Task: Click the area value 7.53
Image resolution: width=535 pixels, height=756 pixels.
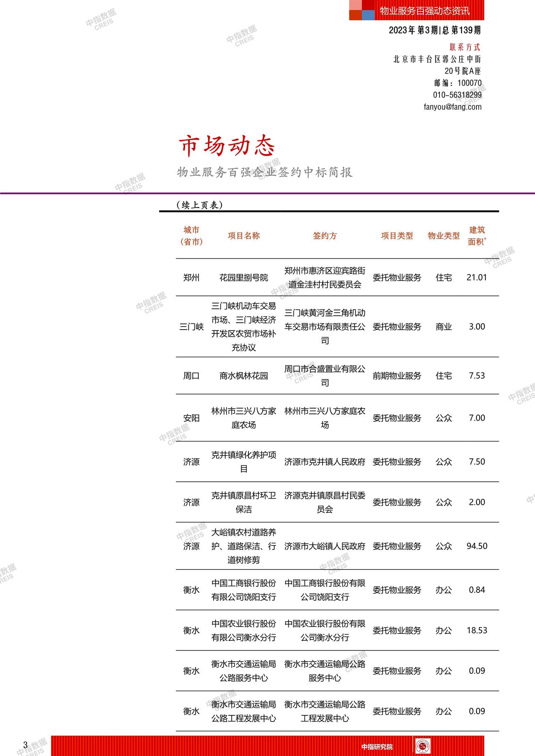Action: coord(477,376)
